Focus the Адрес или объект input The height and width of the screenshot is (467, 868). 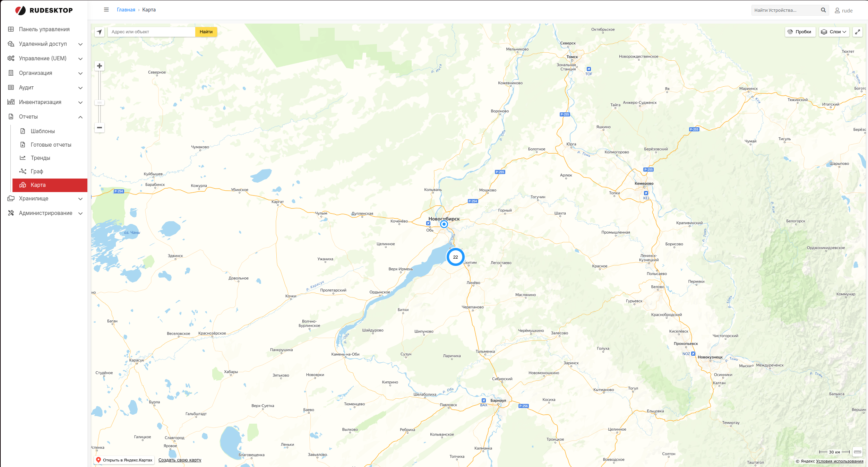click(x=152, y=32)
